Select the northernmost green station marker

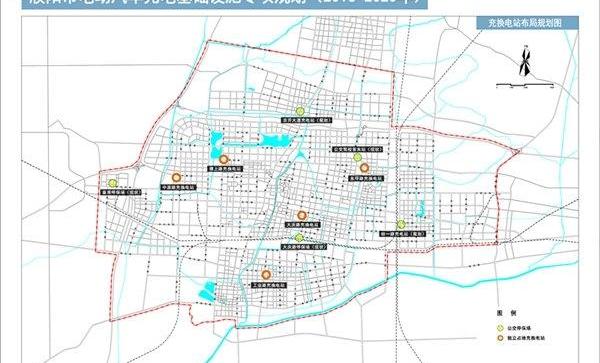(300, 111)
